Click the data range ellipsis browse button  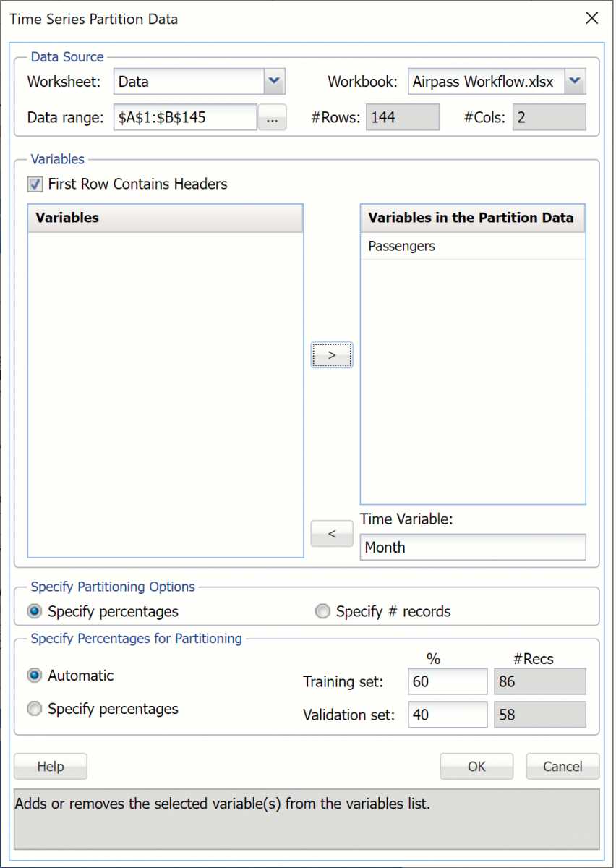click(272, 117)
